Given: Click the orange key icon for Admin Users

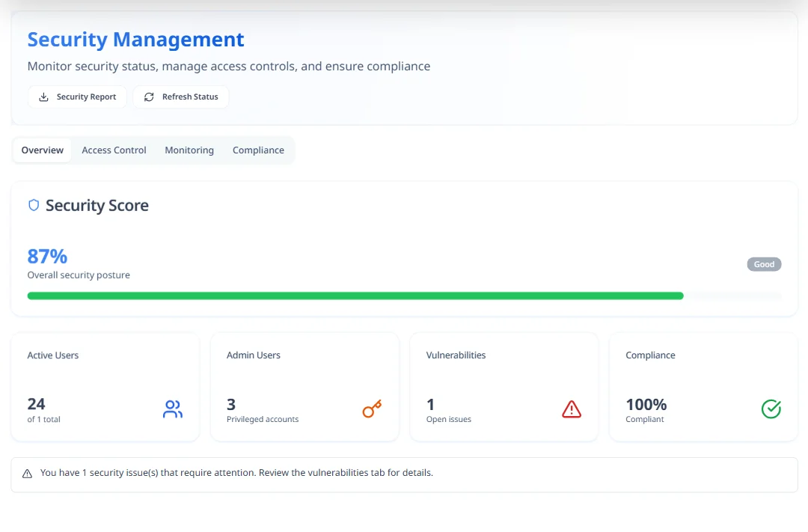Looking at the screenshot, I should point(372,409).
